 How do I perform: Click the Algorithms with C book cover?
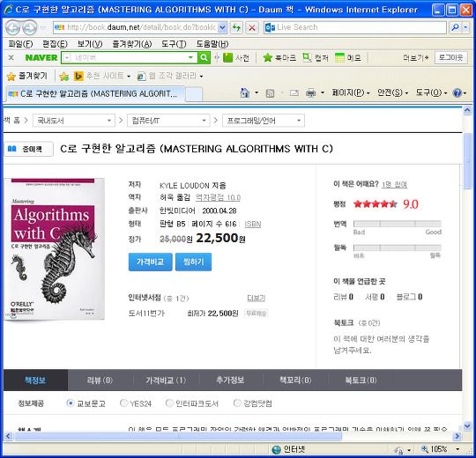[x=54, y=249]
